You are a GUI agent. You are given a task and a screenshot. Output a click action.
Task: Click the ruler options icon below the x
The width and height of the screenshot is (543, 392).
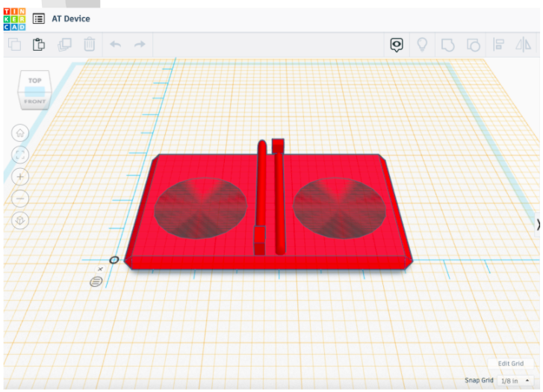pos(96,281)
